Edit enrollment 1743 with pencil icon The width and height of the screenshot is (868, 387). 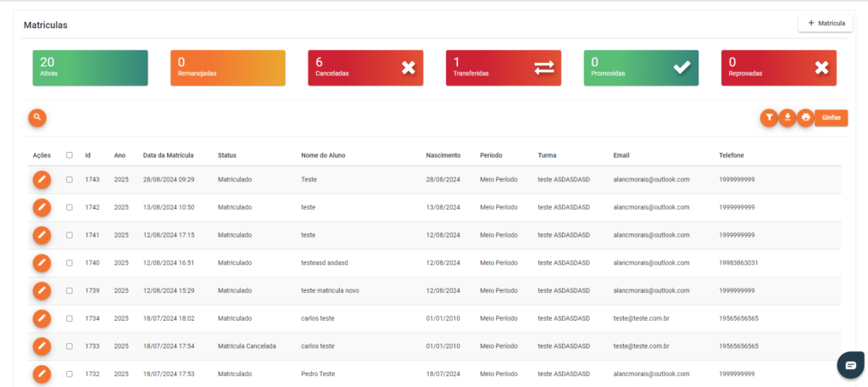pyautogui.click(x=42, y=180)
